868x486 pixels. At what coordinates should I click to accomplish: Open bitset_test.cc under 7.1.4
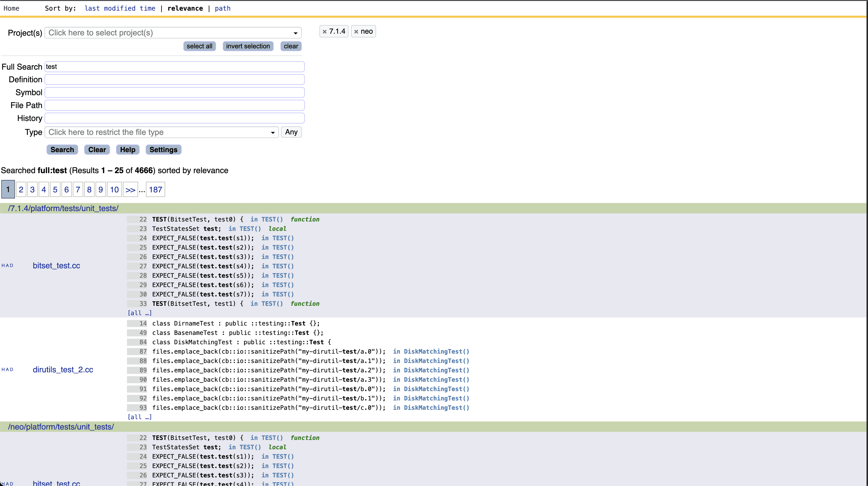point(56,266)
